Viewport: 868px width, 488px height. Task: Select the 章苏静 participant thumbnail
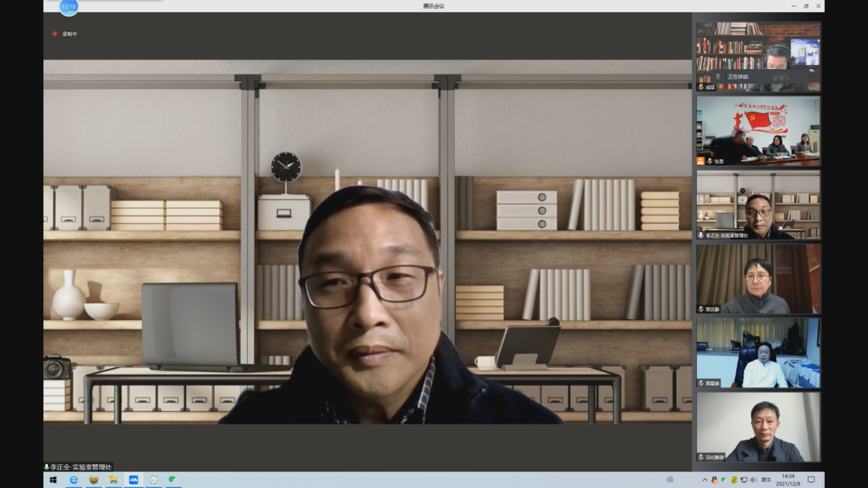758,279
